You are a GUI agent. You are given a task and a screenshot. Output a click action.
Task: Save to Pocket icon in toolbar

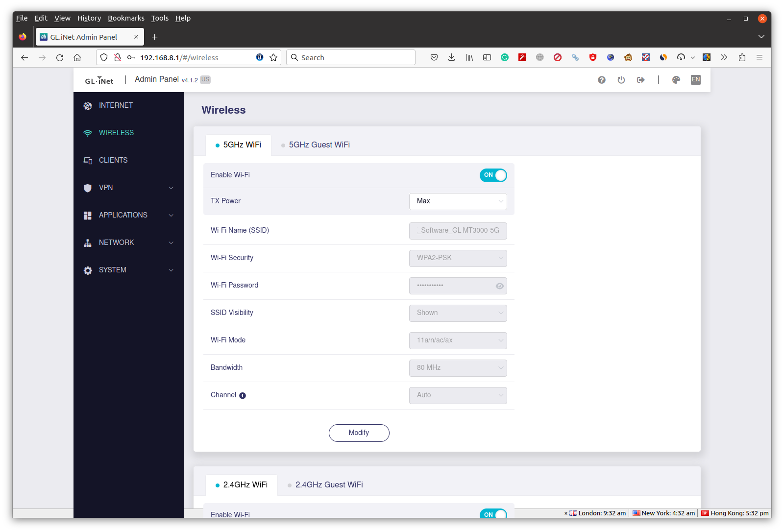[434, 57]
